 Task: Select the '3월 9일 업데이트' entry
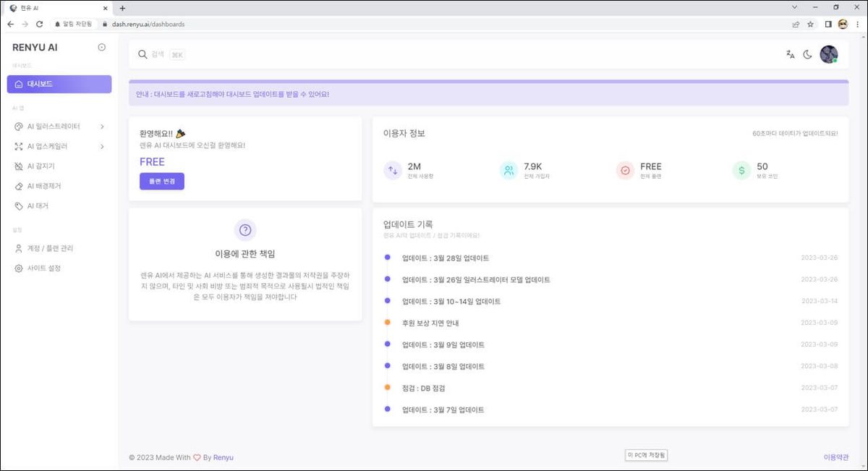point(443,345)
